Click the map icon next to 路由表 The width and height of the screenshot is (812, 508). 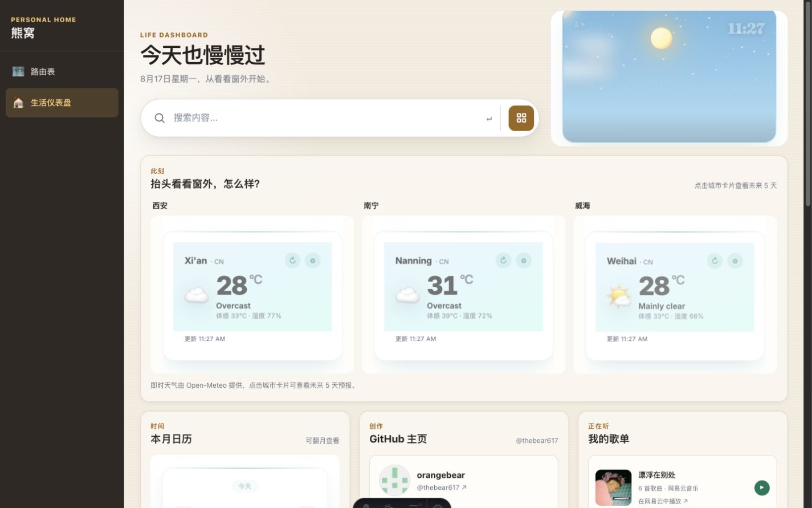pos(18,72)
